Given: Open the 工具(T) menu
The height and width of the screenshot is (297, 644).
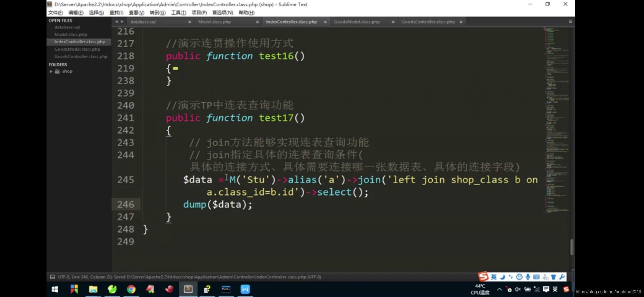Looking at the screenshot, I should pos(179,13).
